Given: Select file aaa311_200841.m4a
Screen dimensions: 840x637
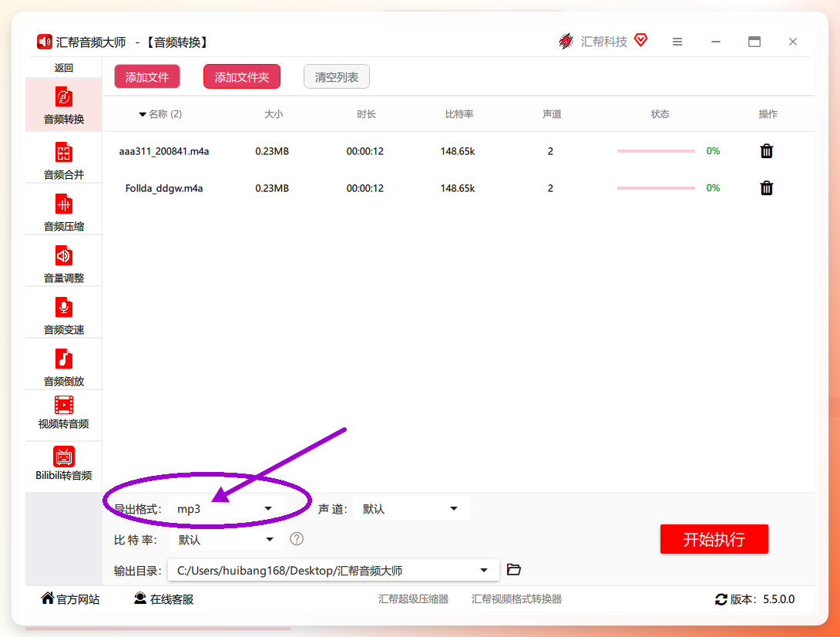Looking at the screenshot, I should [164, 151].
